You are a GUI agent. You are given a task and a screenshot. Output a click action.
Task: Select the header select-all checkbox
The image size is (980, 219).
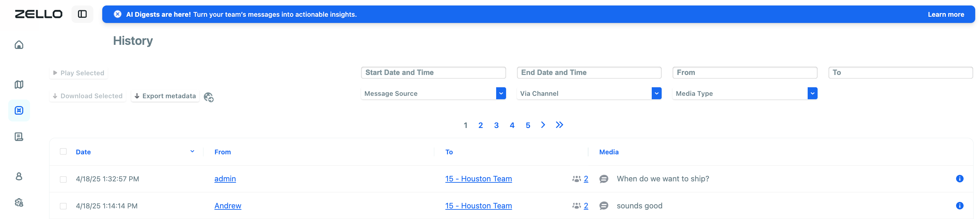(x=63, y=152)
